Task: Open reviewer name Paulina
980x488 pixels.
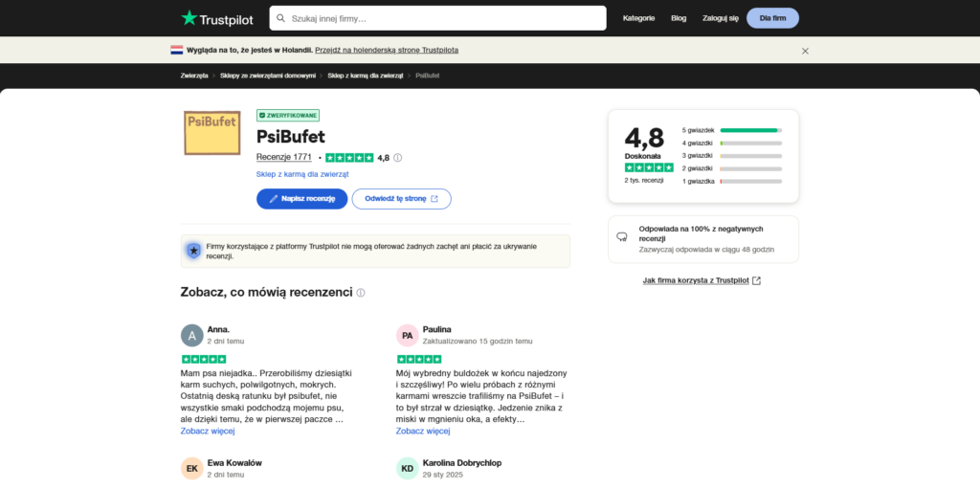Action: (436, 329)
